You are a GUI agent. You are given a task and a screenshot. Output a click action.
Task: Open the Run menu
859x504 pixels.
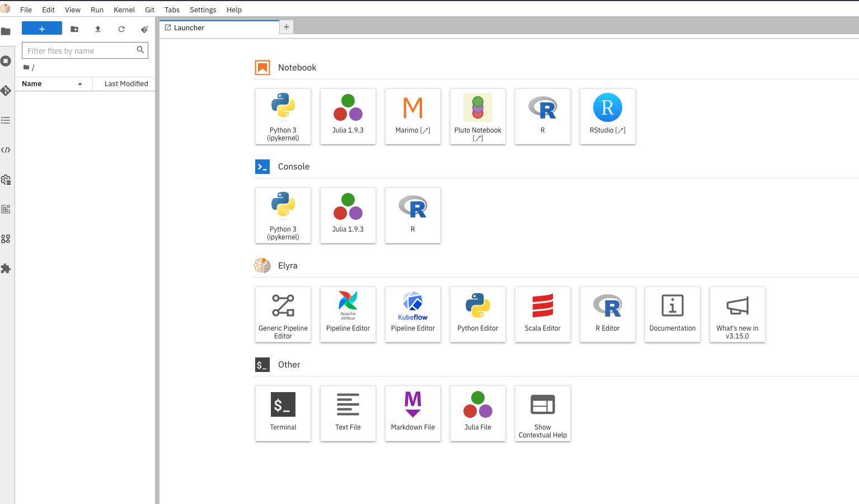pos(97,10)
